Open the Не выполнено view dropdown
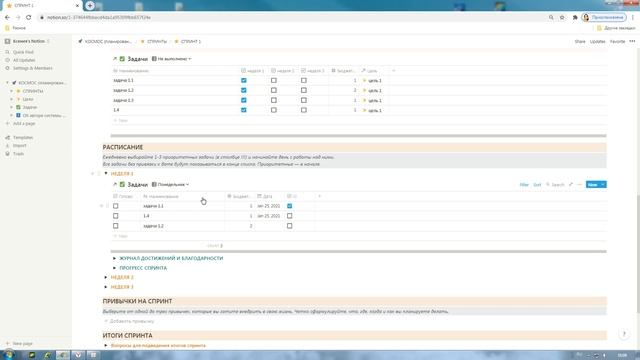The height and width of the screenshot is (360, 640). [171, 59]
